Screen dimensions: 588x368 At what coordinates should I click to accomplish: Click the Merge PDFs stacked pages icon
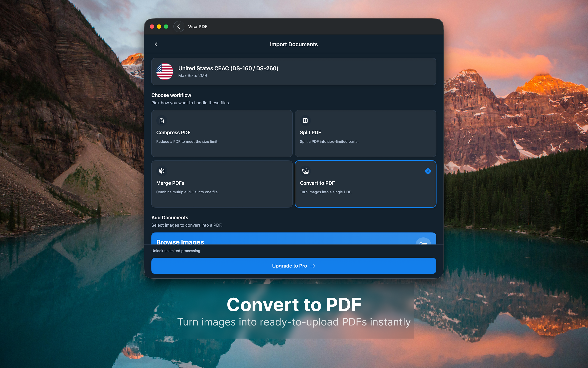(x=161, y=171)
